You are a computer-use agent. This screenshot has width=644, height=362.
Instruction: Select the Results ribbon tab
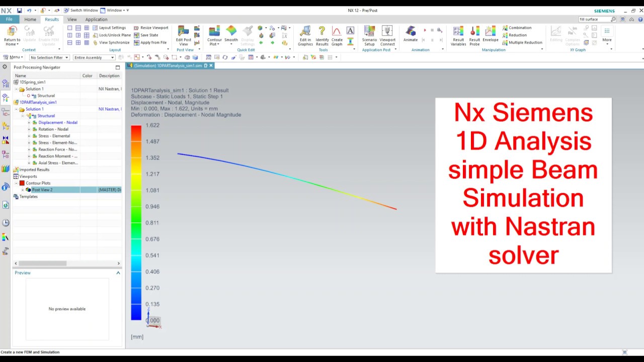52,20
